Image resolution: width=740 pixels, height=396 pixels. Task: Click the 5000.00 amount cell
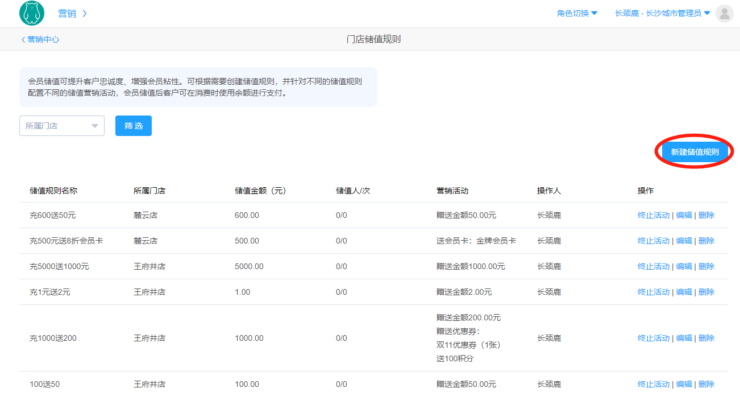pos(249,266)
